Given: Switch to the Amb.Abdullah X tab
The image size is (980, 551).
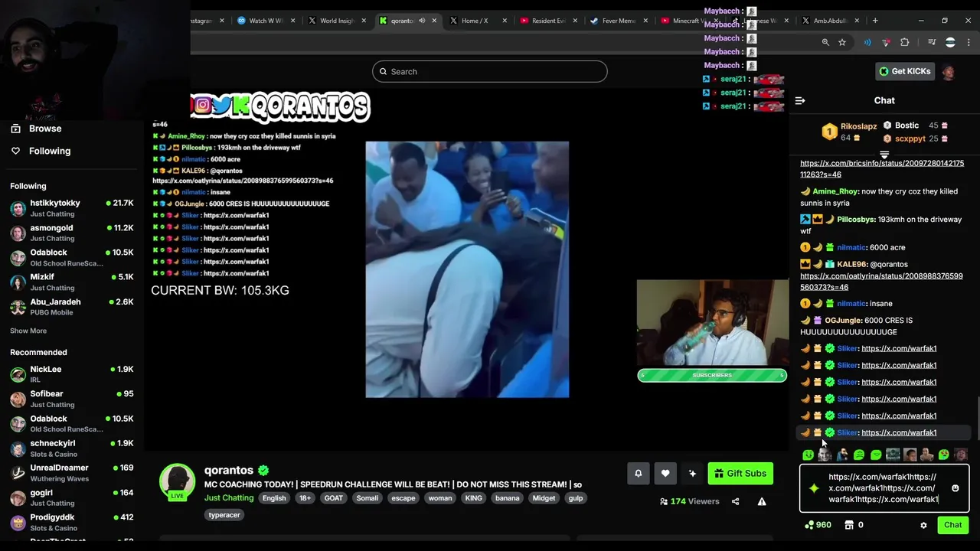Looking at the screenshot, I should pyautogui.click(x=830, y=21).
